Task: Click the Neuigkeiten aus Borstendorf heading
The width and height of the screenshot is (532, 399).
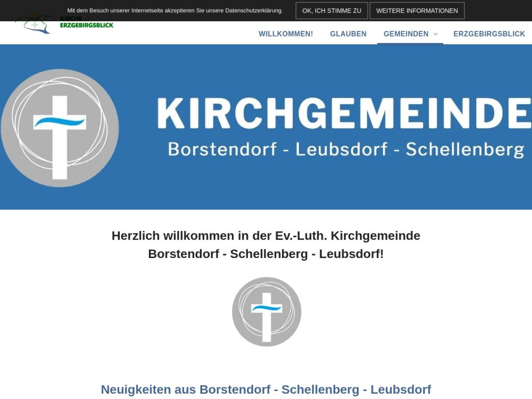Action: (265, 389)
